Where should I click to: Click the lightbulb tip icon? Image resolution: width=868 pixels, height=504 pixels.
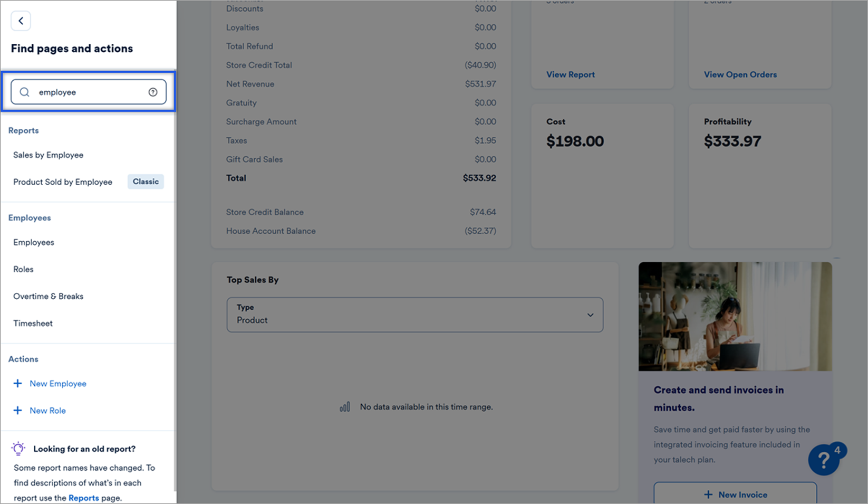18,449
